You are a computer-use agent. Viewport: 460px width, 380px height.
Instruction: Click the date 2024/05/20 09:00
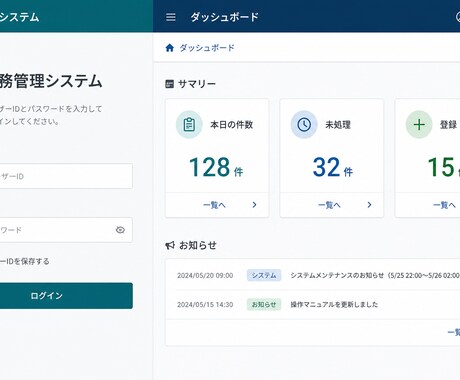tap(205, 276)
